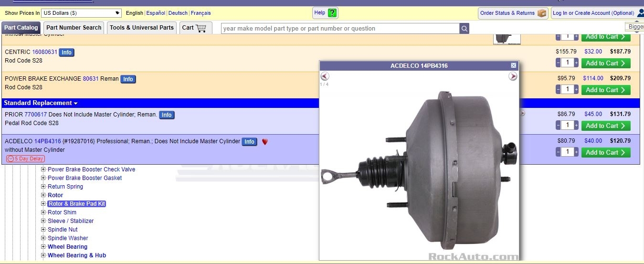Switch to the Part Catalog tab
Screen dimensions: 644x264
point(21,28)
